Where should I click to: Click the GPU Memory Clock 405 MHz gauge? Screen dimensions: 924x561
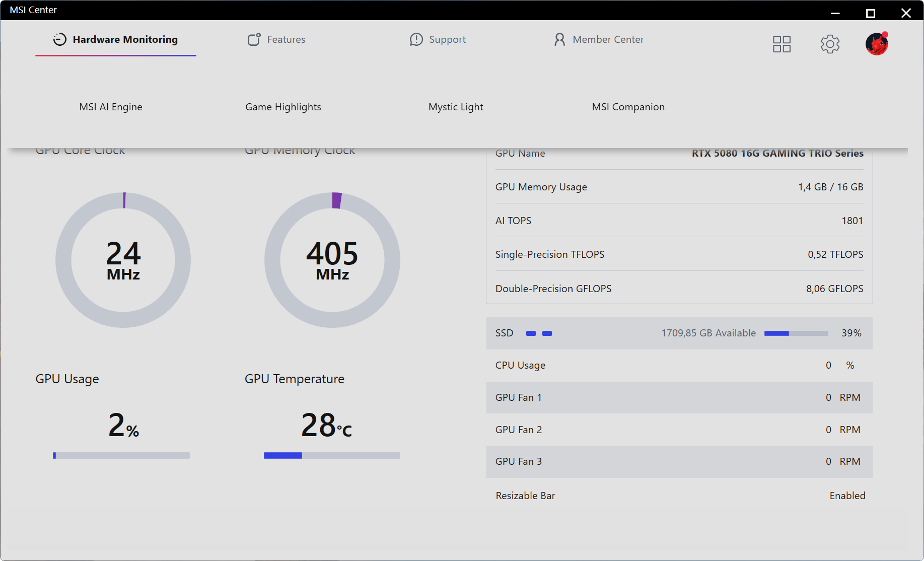[332, 260]
